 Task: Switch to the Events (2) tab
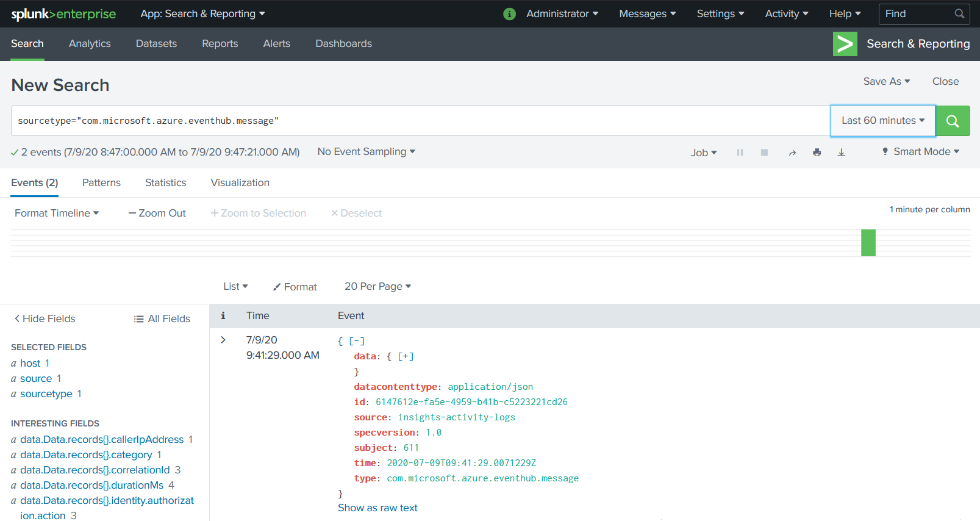35,182
